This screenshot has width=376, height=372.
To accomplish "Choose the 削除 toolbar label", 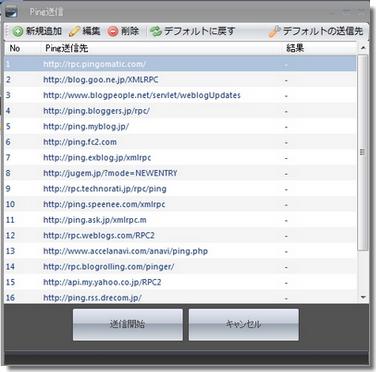I will (130, 31).
